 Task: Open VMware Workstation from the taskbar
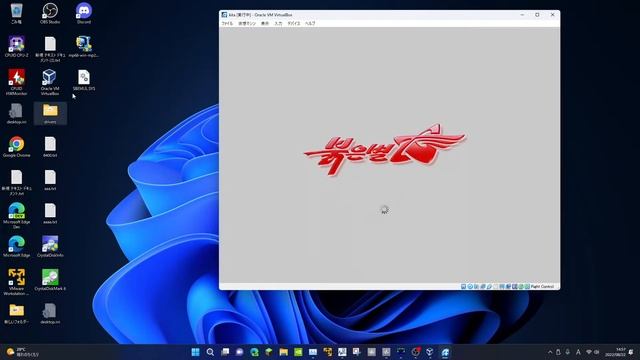point(328,352)
